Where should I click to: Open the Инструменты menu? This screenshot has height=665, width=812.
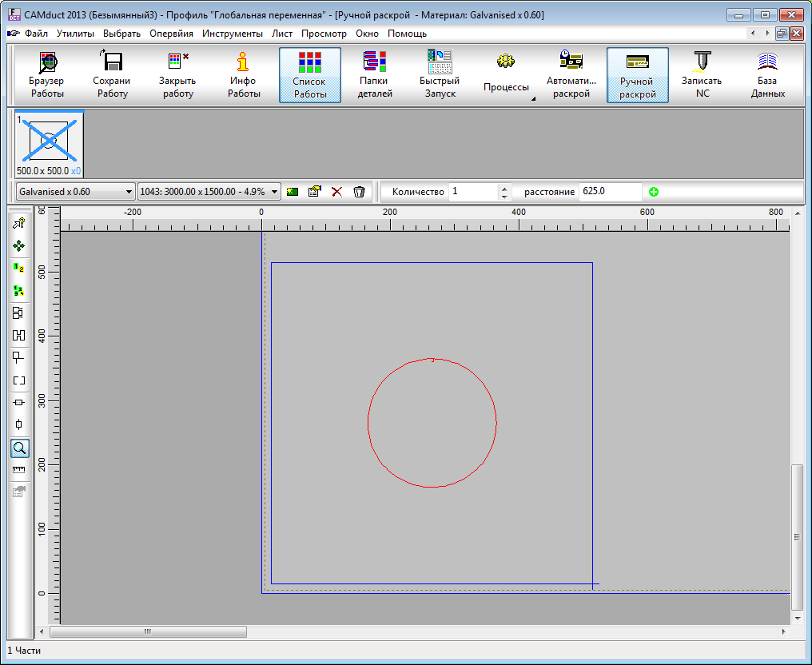point(233,34)
